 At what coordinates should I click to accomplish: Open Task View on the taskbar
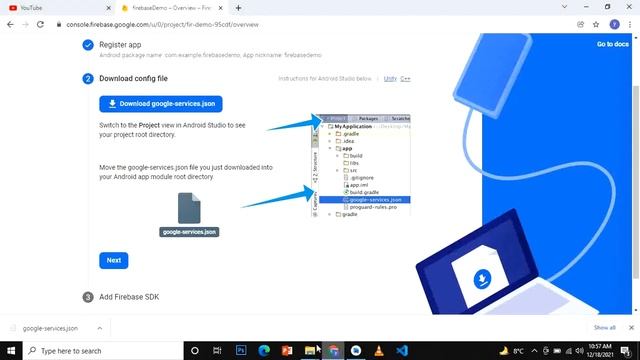pos(218,351)
